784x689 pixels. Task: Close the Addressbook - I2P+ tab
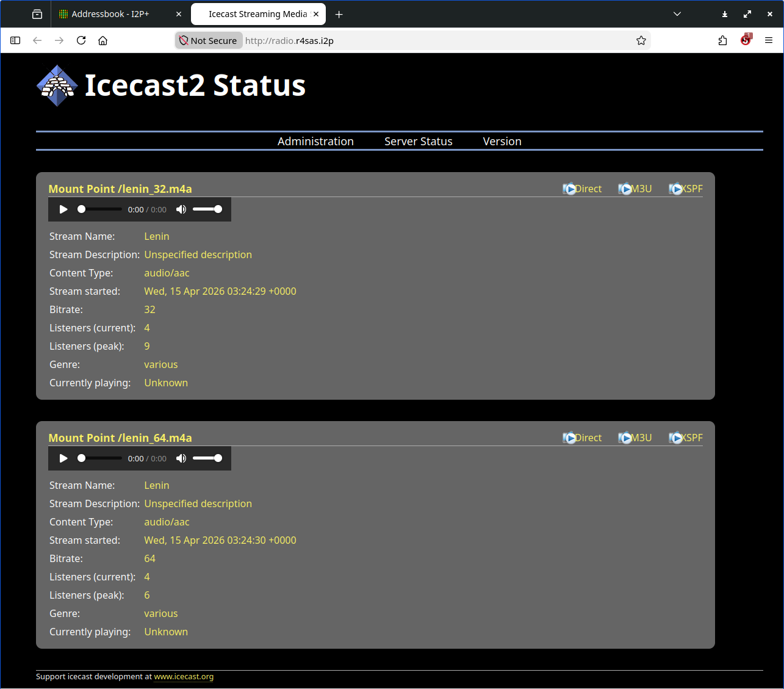click(179, 14)
